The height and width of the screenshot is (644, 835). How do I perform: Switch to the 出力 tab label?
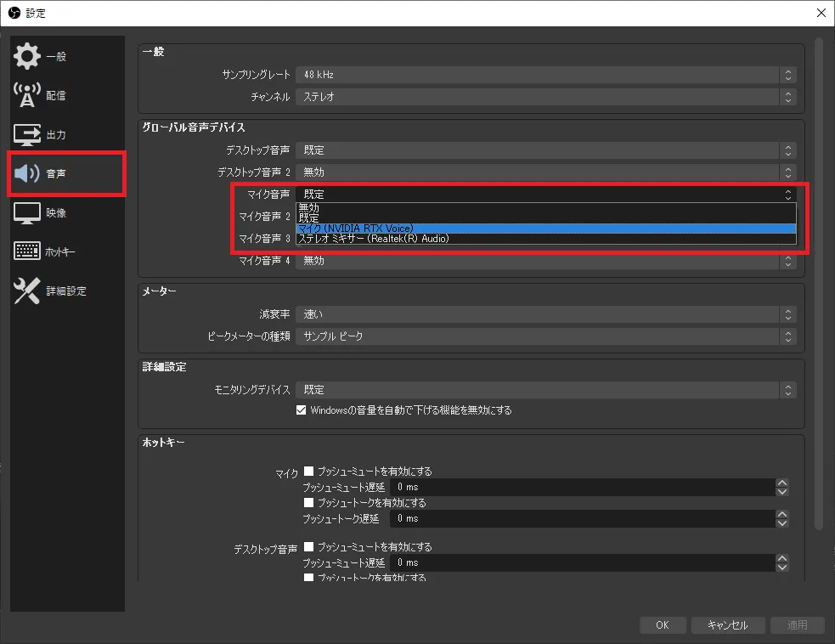56,135
